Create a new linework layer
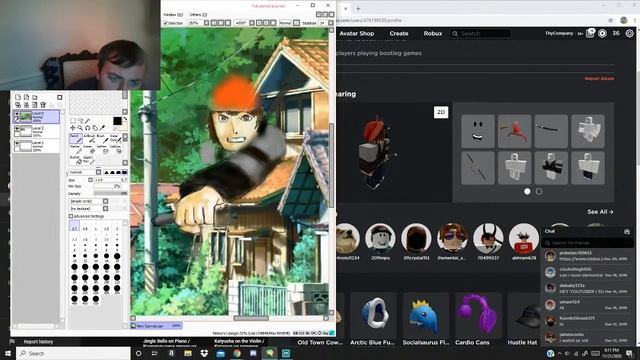Viewport: 640px width, 360px height. pos(26,97)
